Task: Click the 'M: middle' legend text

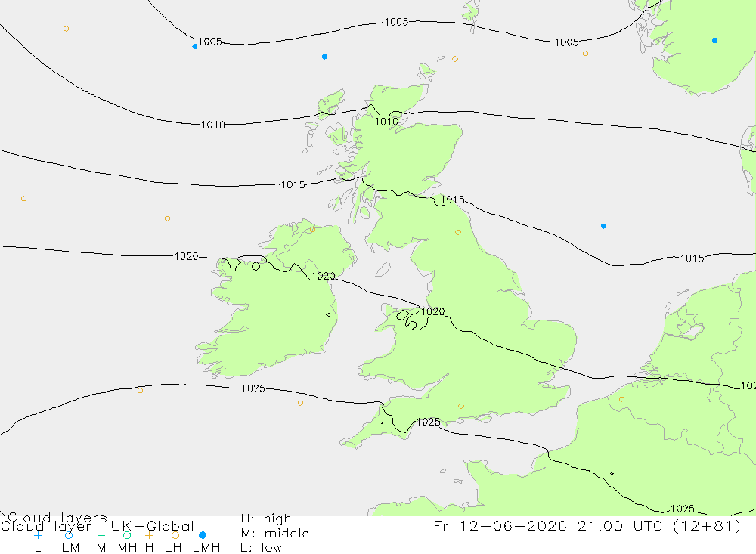Action: 275,534
